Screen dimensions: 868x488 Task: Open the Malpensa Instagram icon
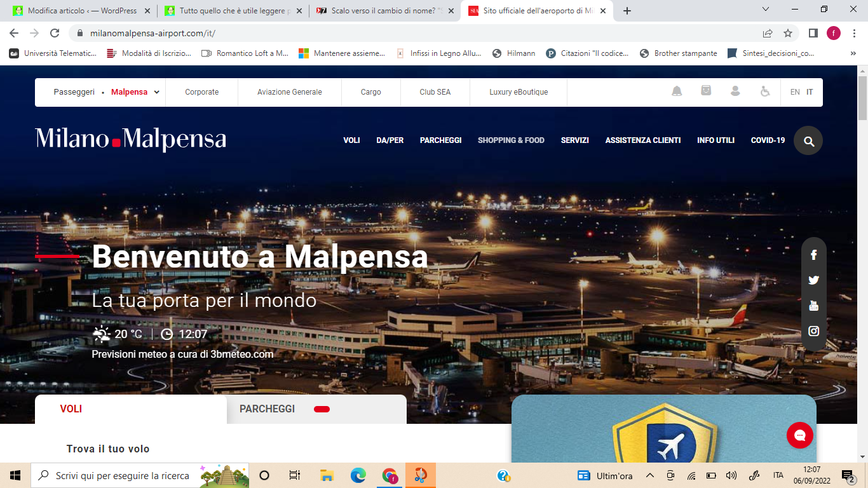[x=813, y=331]
